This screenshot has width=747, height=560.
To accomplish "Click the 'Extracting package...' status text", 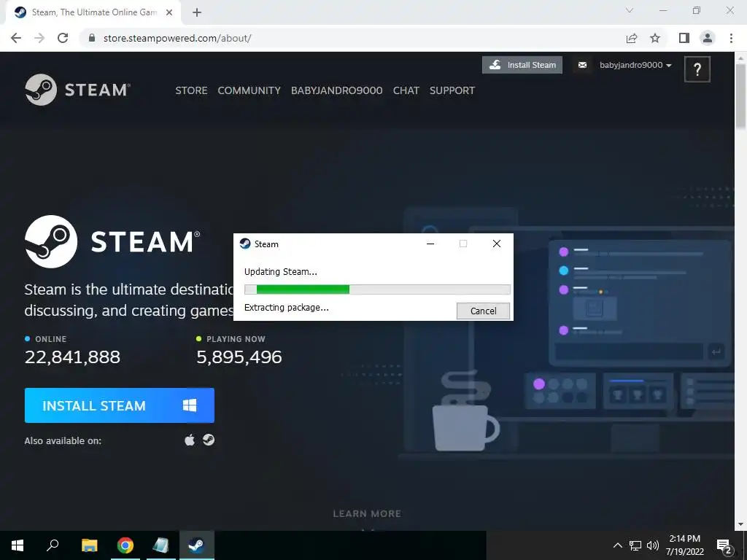I will (286, 308).
